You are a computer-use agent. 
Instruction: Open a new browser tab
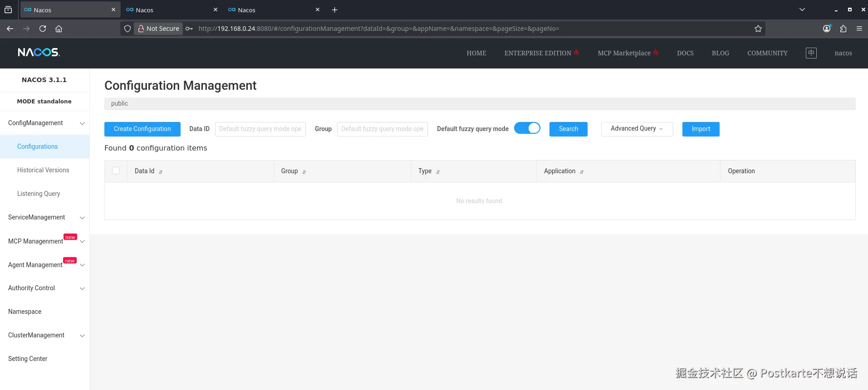point(334,10)
